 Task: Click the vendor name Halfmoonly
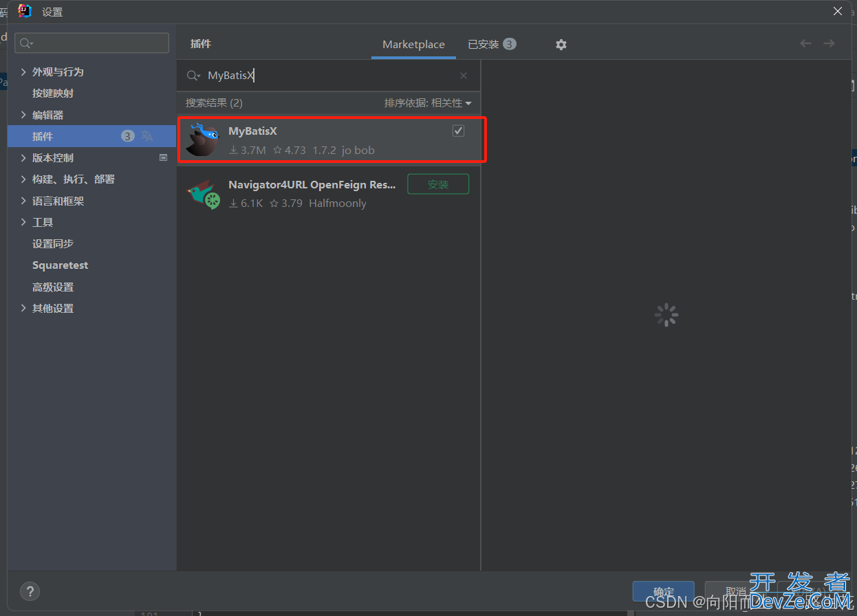point(338,203)
